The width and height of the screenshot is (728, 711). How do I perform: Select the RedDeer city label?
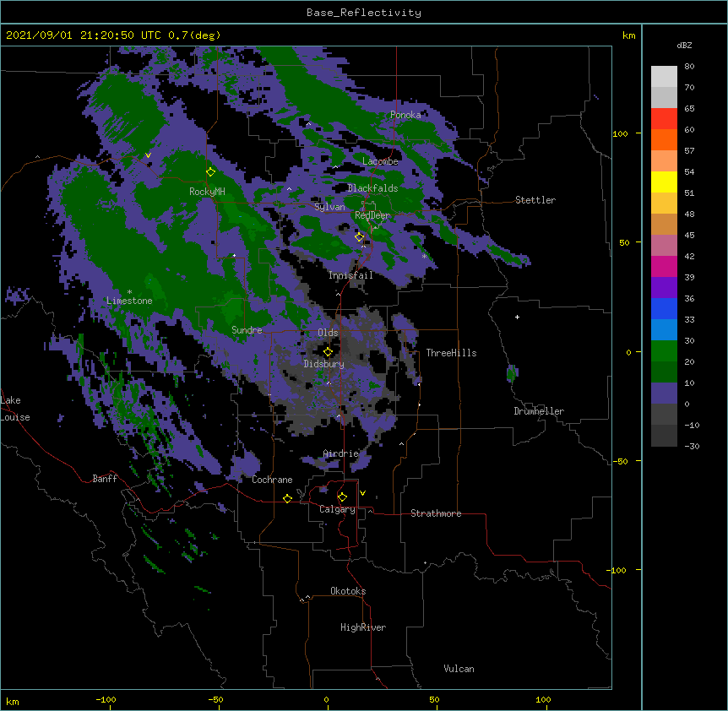coord(372,215)
